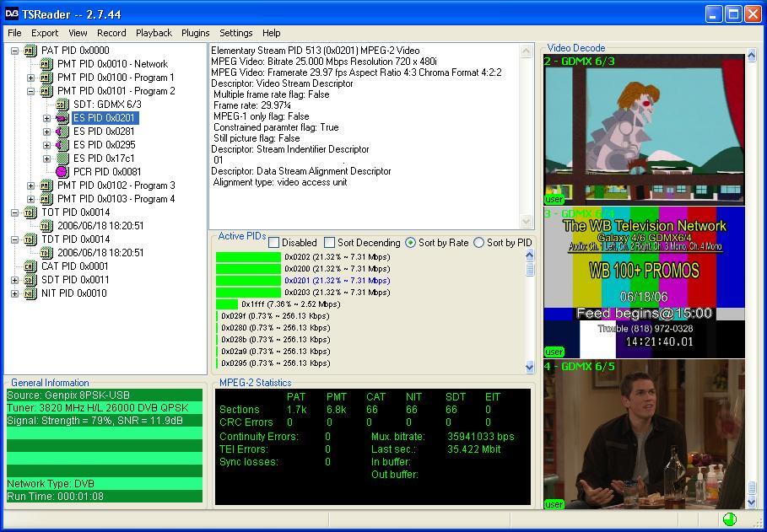Expand the SDT PID 0x0011 node
The height and width of the screenshot is (532, 767).
(14, 280)
